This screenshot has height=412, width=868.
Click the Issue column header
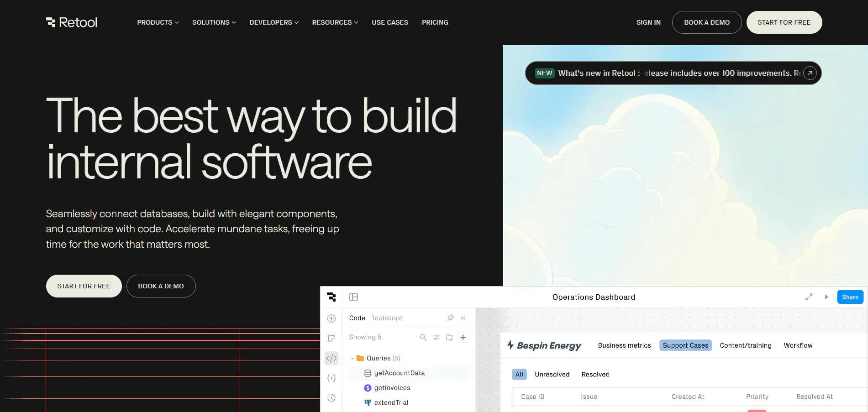(x=589, y=396)
